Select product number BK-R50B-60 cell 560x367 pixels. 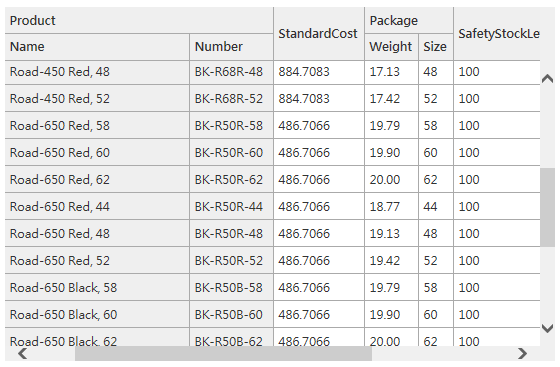click(x=231, y=315)
